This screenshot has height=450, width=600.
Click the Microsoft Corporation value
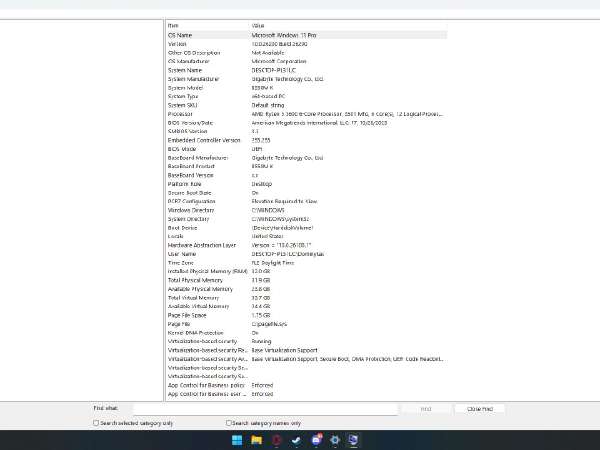pyautogui.click(x=279, y=61)
